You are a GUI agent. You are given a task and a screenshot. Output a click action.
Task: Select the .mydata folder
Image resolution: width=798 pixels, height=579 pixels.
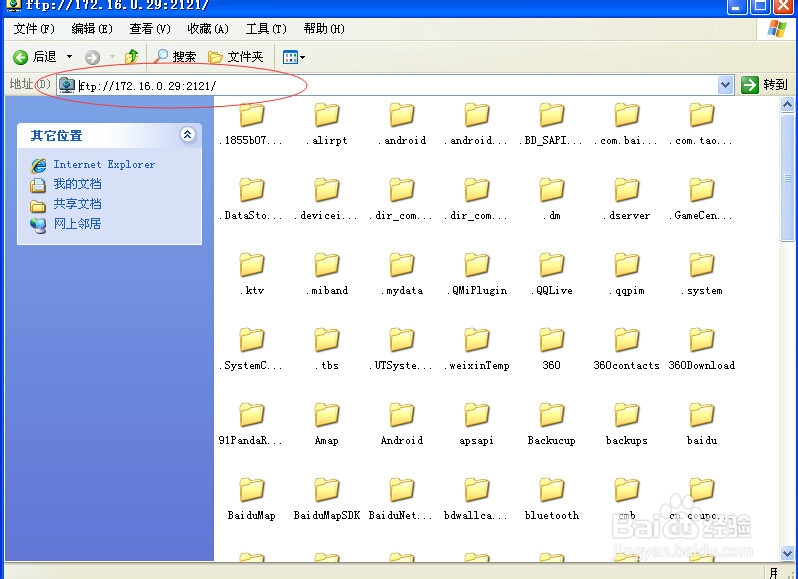pos(402,275)
